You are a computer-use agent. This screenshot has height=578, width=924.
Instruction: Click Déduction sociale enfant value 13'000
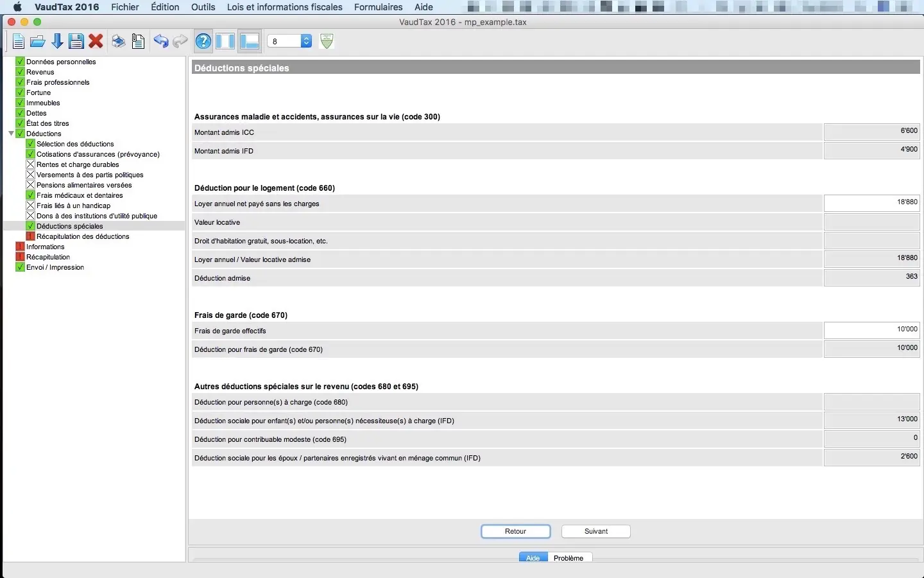click(872, 420)
